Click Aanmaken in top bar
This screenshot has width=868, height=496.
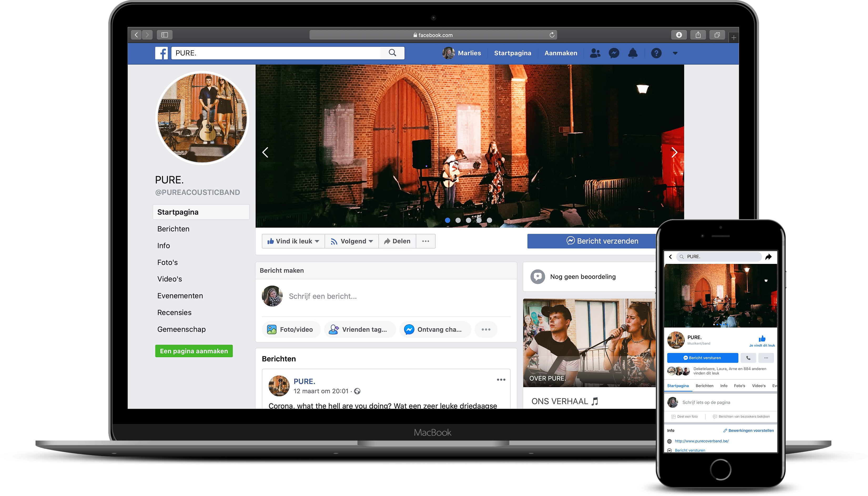[x=561, y=53]
